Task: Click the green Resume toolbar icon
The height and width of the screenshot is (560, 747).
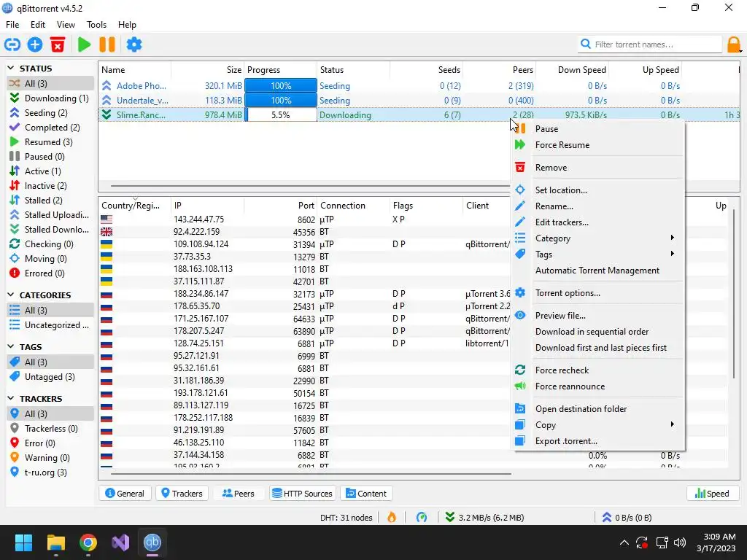Action: (x=85, y=44)
